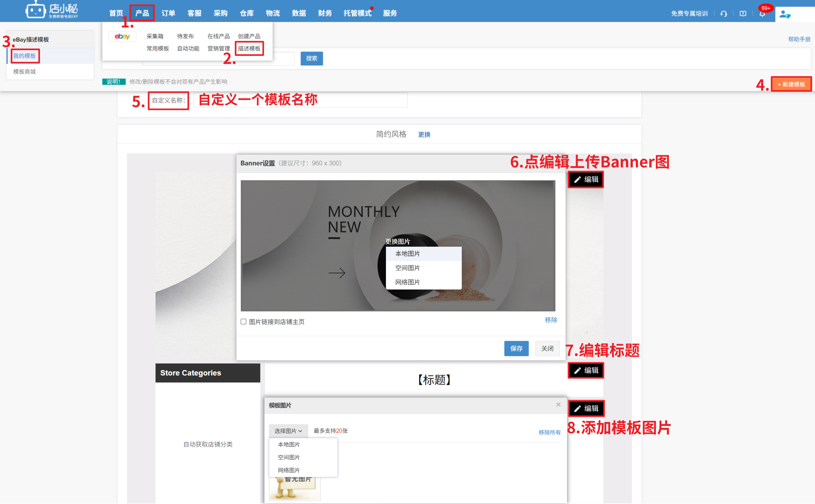Open the 产品 top menu
Image resolution: width=815 pixels, height=504 pixels.
point(142,13)
